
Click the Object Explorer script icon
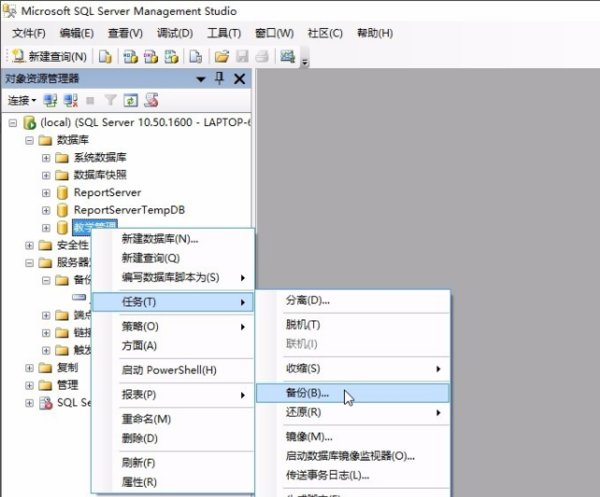[151, 101]
